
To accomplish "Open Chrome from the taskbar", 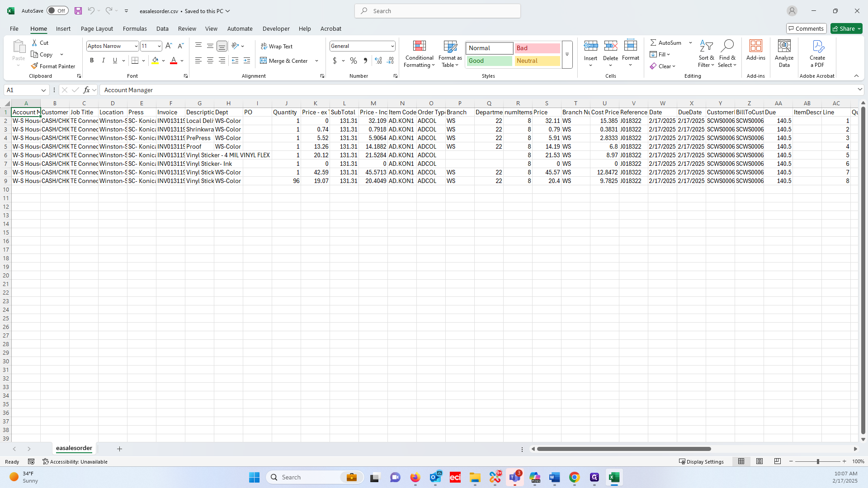I will [574, 477].
